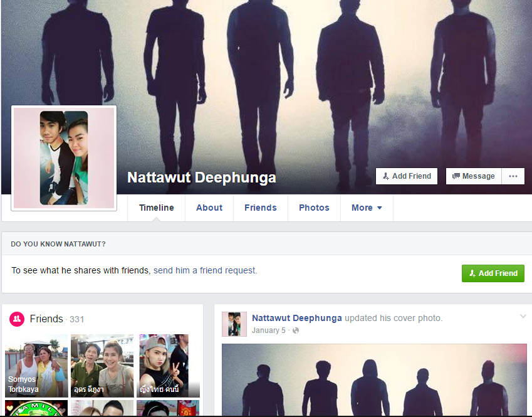This screenshot has width=532, height=417.
Task: Open the FAMILY badge friend thumbnail
Action: [36, 408]
